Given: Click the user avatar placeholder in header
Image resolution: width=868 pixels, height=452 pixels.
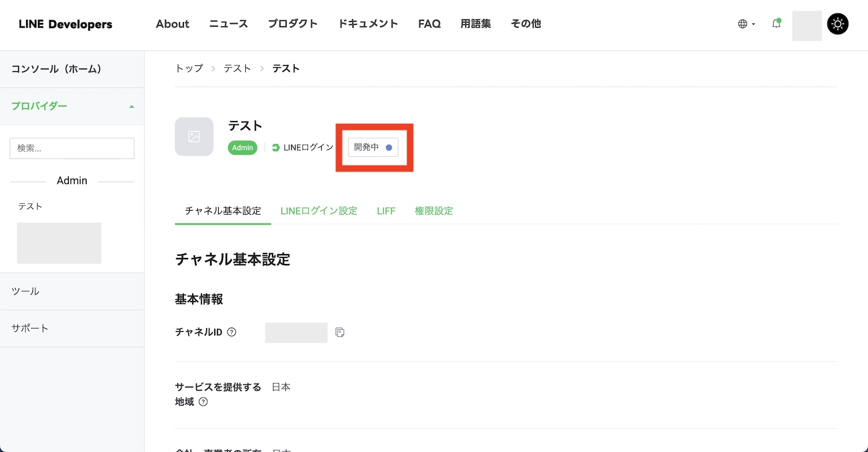Looking at the screenshot, I should [x=807, y=26].
